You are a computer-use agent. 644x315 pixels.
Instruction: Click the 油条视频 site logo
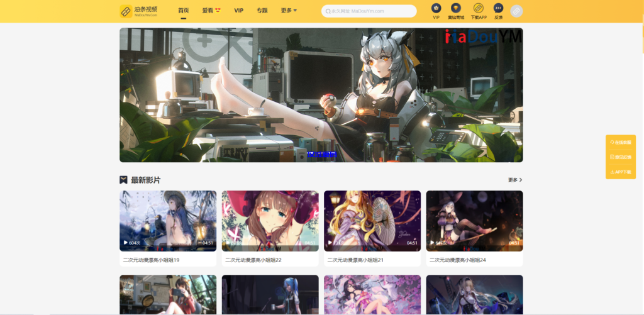click(x=138, y=11)
